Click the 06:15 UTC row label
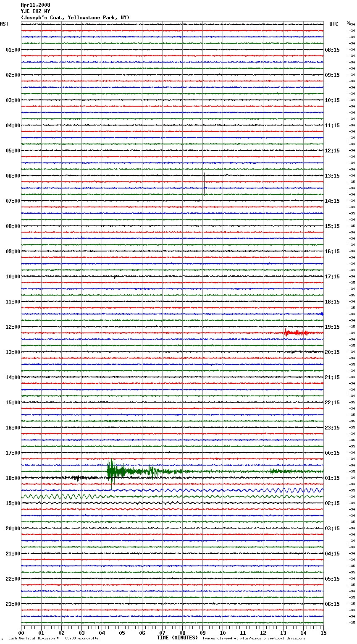 [x=332, y=604]
